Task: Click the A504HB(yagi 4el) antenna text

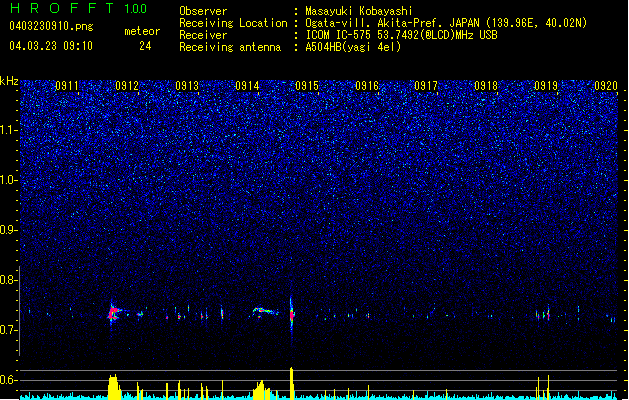Action: click(x=353, y=47)
